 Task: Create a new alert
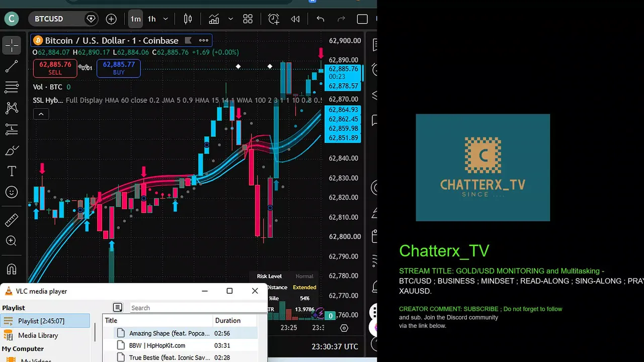click(x=274, y=19)
